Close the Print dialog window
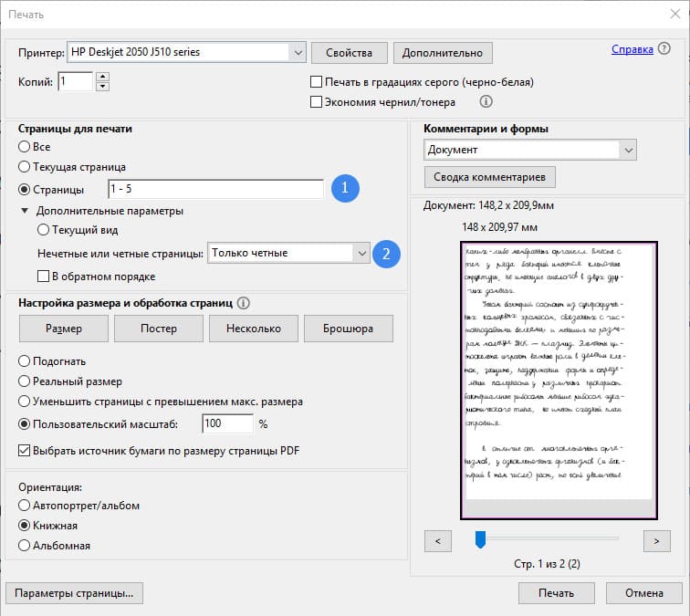The image size is (690, 616). [669, 15]
